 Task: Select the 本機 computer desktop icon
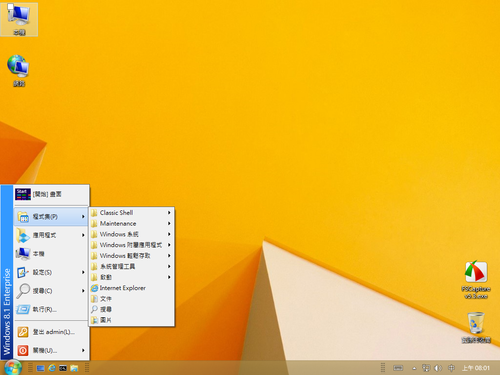tap(19, 19)
